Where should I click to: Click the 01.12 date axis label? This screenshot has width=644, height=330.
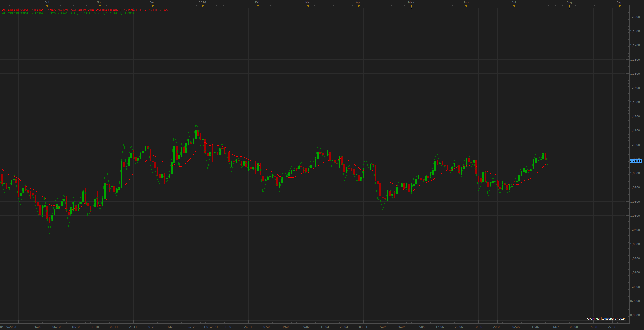[152, 327]
